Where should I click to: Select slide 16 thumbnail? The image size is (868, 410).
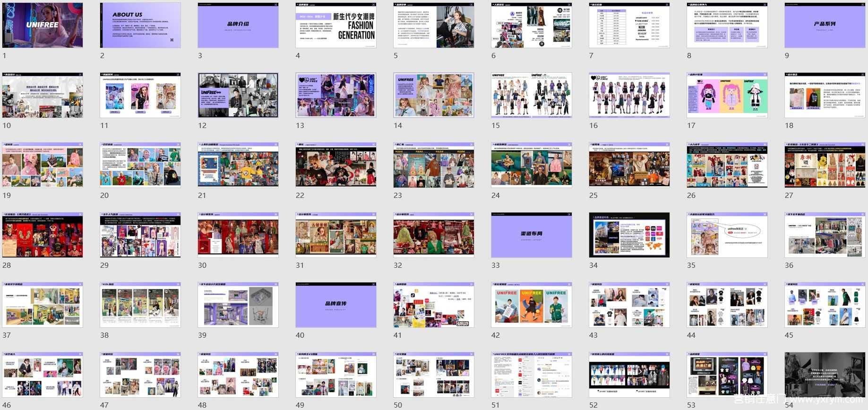pos(629,95)
